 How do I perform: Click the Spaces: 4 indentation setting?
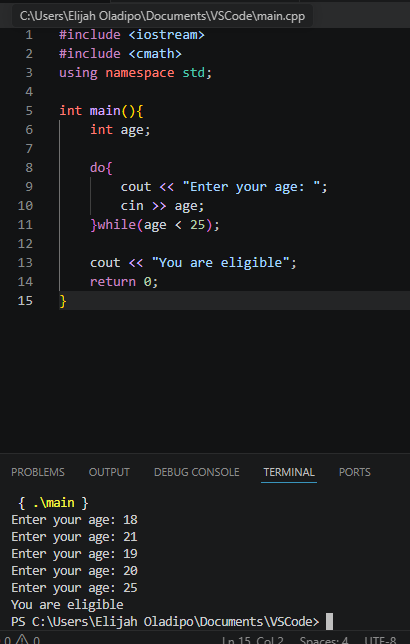coord(324,640)
